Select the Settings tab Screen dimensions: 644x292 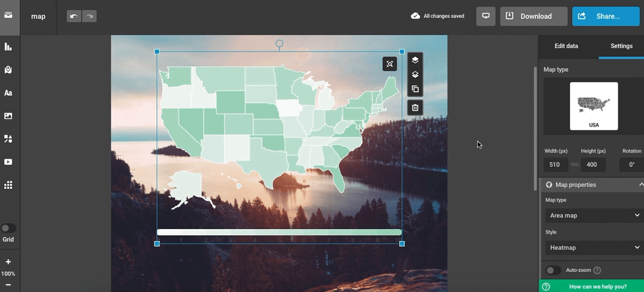(x=621, y=46)
